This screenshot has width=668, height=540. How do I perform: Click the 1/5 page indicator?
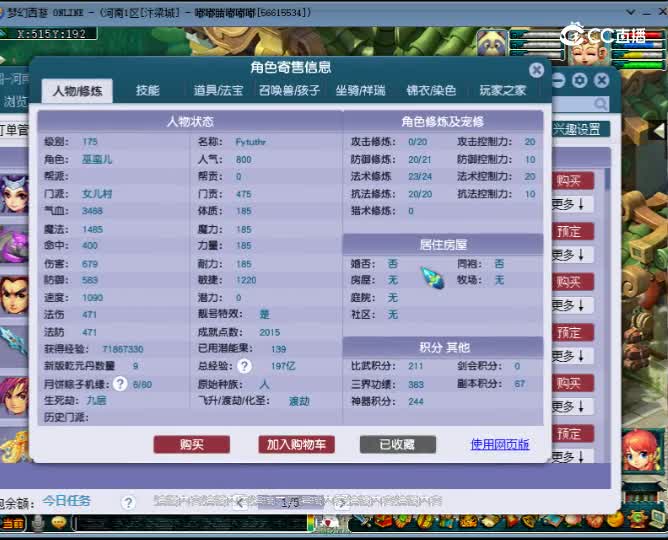pyautogui.click(x=291, y=503)
